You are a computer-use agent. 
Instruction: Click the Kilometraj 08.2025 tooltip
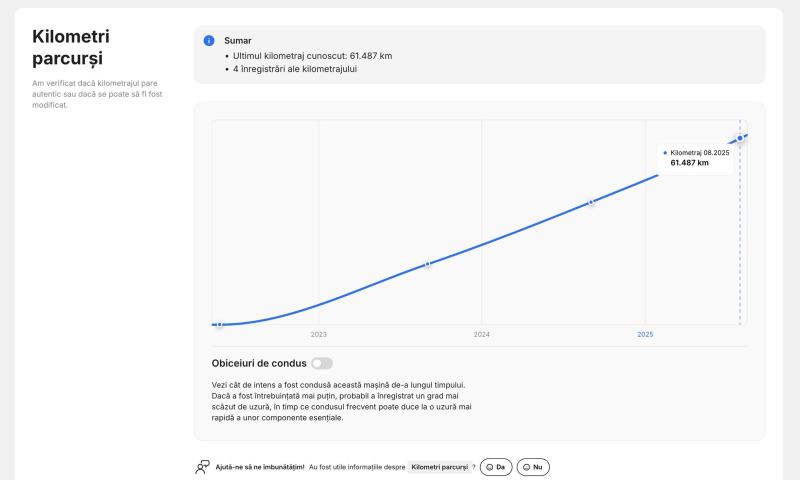pos(696,157)
